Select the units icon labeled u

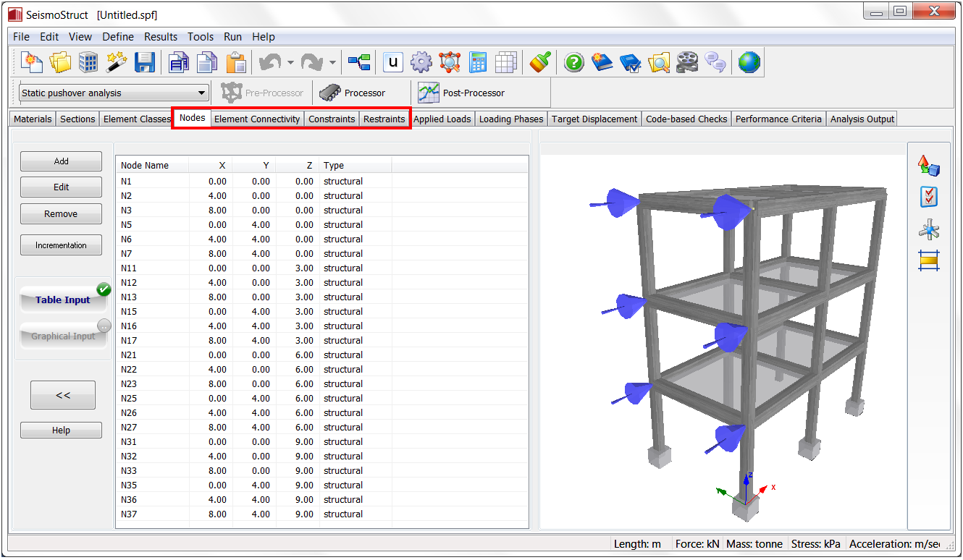click(392, 62)
